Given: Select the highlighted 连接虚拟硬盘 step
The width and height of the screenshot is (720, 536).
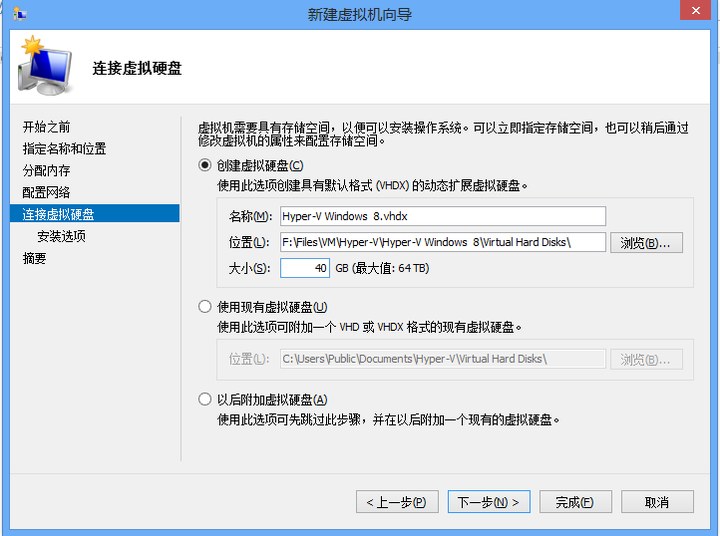Looking at the screenshot, I should (95, 214).
